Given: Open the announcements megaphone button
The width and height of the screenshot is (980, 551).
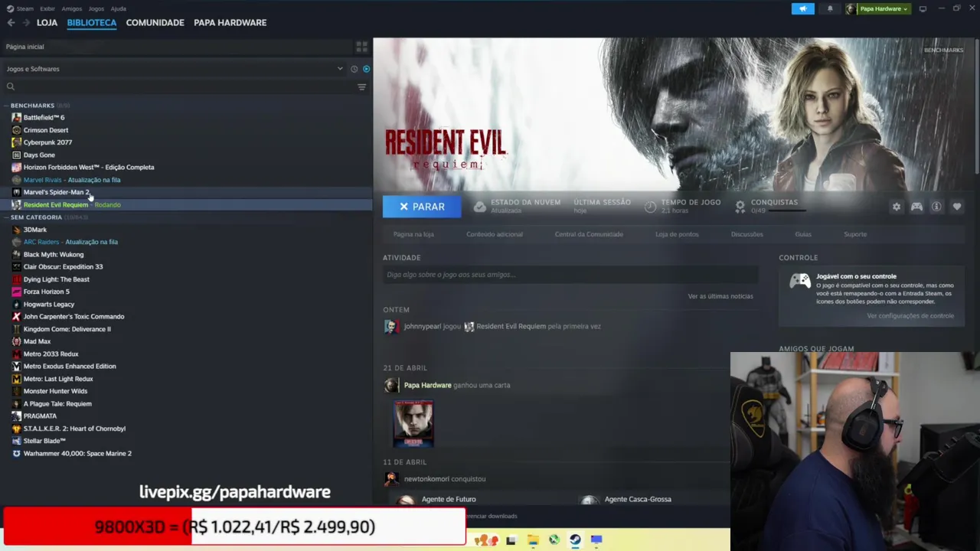Looking at the screenshot, I should click(x=802, y=8).
